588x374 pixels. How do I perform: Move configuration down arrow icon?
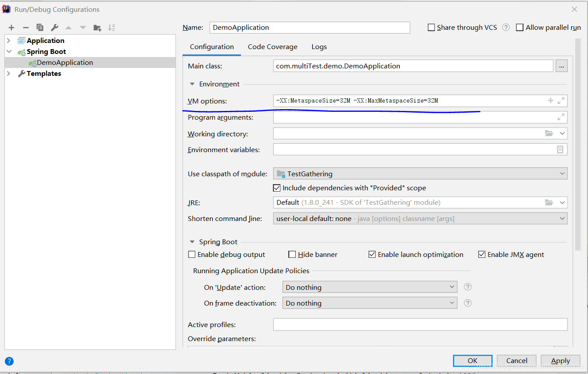82,28
